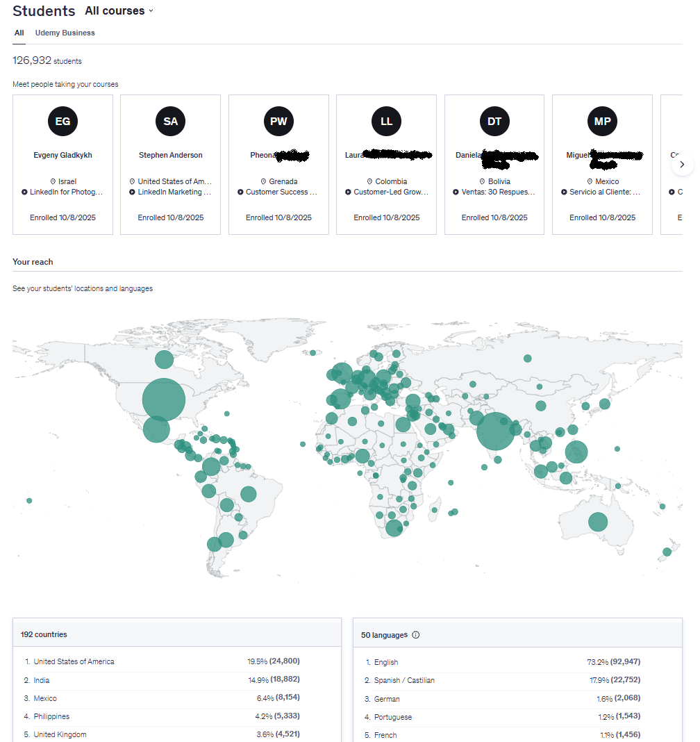Screen dimensions: 700x742
Task: Click the EG avatar for Evgeny Gladkykh
Action: [x=62, y=122]
